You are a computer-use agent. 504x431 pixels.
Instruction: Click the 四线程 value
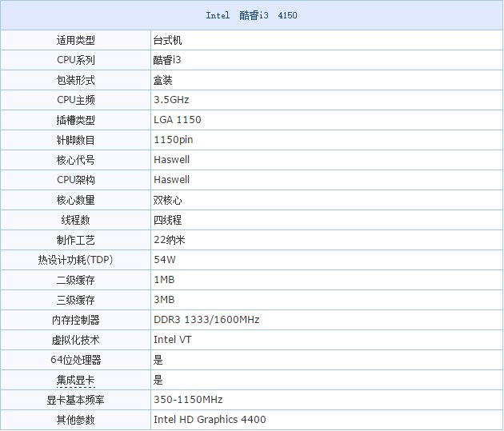tap(167, 220)
